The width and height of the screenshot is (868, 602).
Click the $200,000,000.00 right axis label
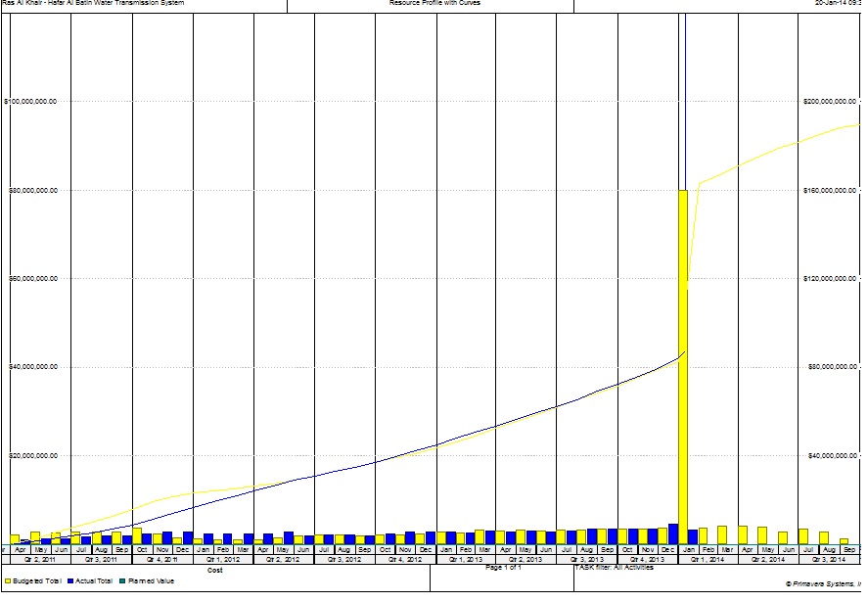click(830, 102)
